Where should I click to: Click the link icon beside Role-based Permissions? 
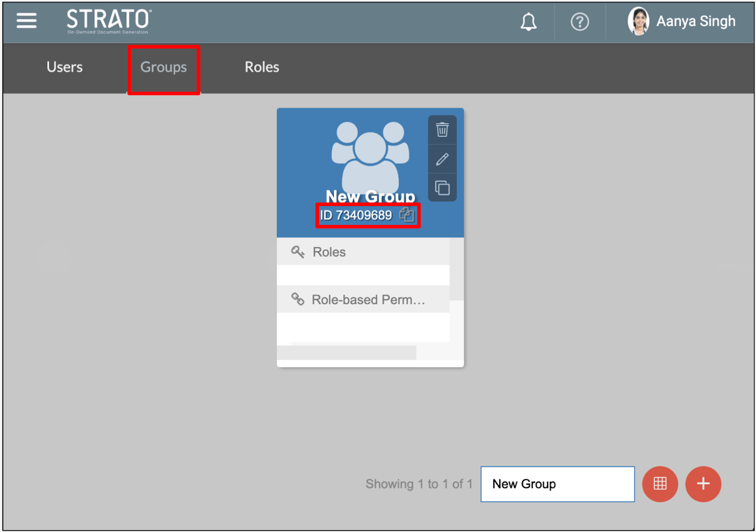(x=298, y=299)
